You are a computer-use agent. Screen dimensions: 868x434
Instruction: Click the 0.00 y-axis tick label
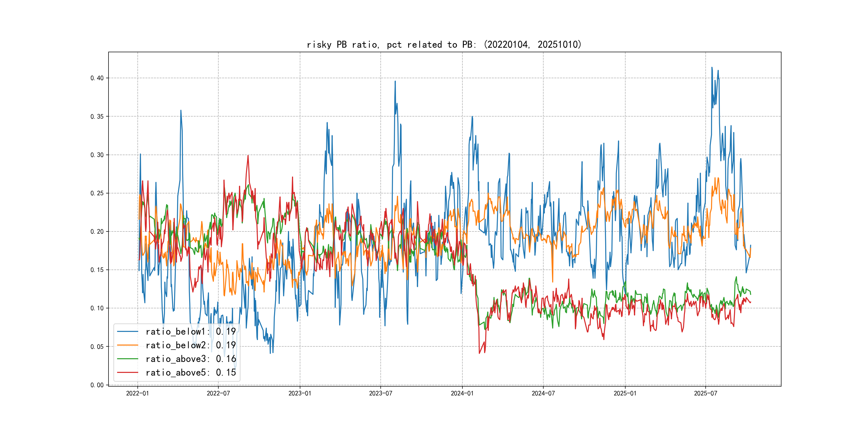[97, 385]
